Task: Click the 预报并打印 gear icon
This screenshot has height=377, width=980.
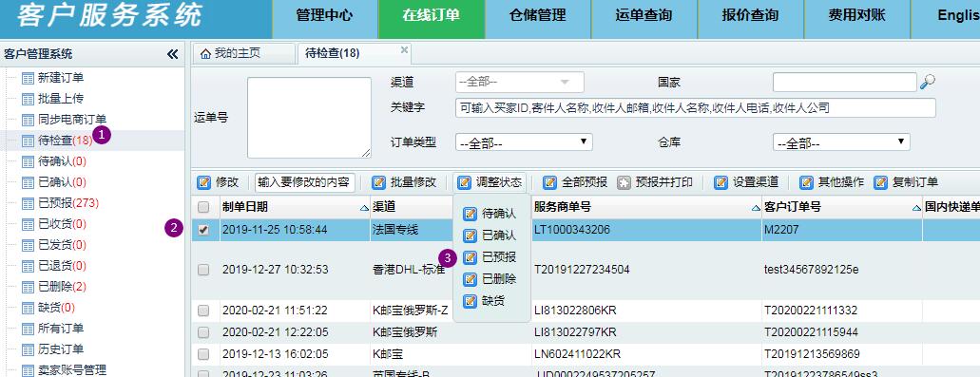Action: coord(624,182)
